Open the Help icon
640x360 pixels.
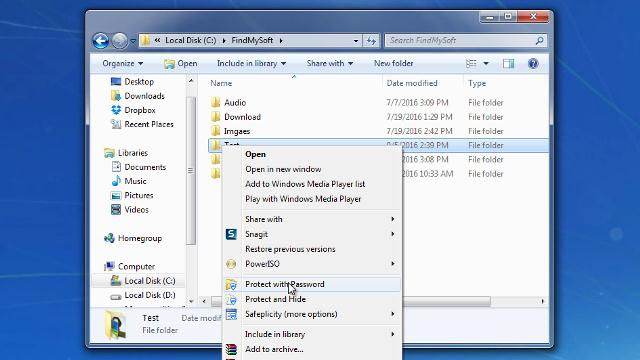click(x=533, y=63)
